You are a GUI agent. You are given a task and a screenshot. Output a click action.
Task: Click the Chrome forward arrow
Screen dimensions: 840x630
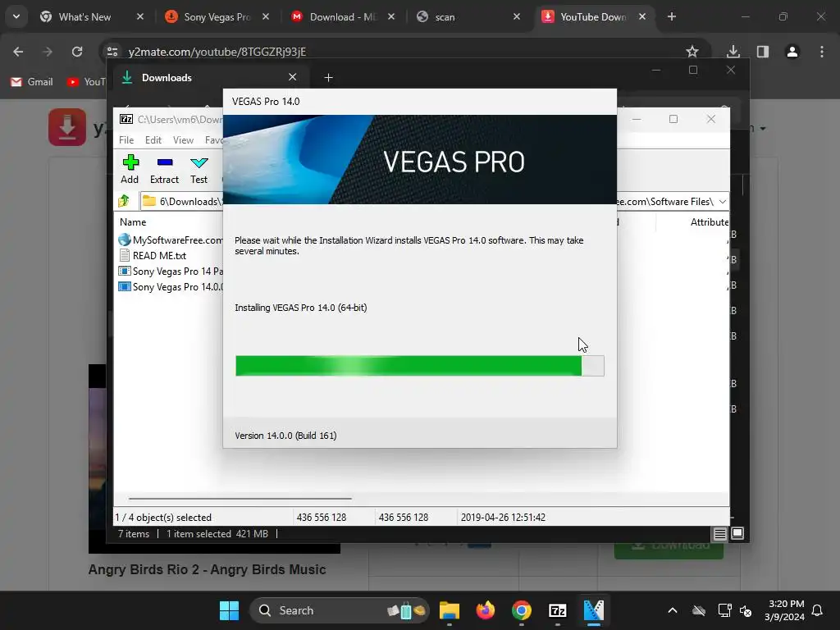click(48, 52)
